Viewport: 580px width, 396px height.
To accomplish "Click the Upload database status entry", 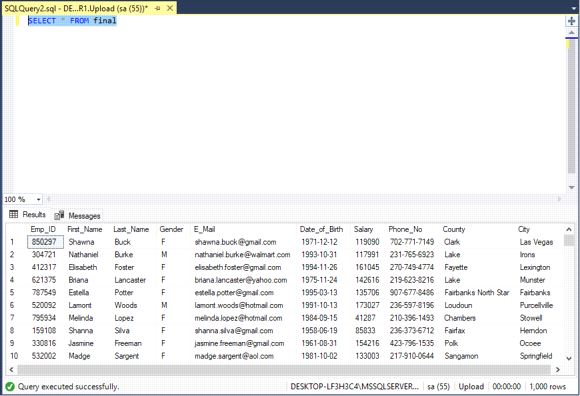I will pos(471,387).
